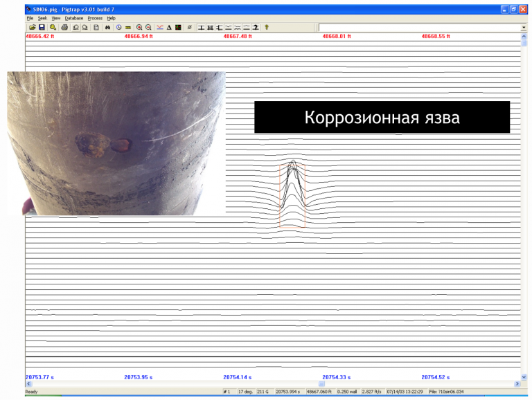Click the '48668.01 ft' distance label
Image resolution: width=532 pixels, height=400 pixels.
[337, 36]
